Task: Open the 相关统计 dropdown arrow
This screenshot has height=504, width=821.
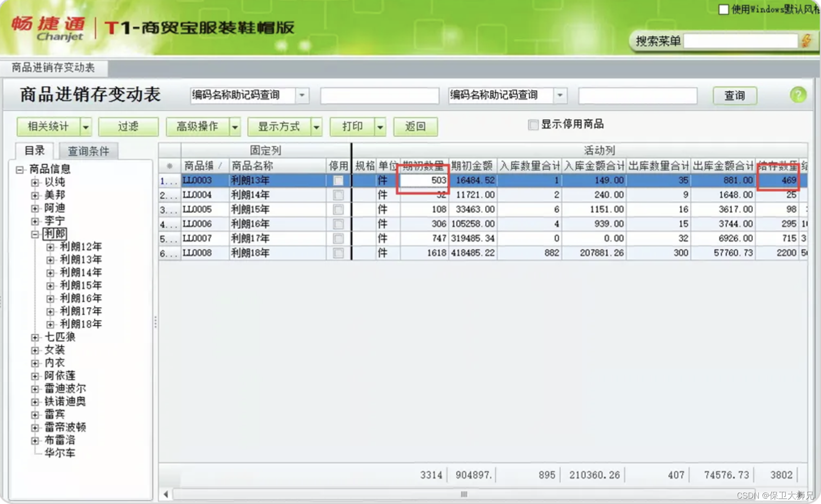Action: point(86,127)
